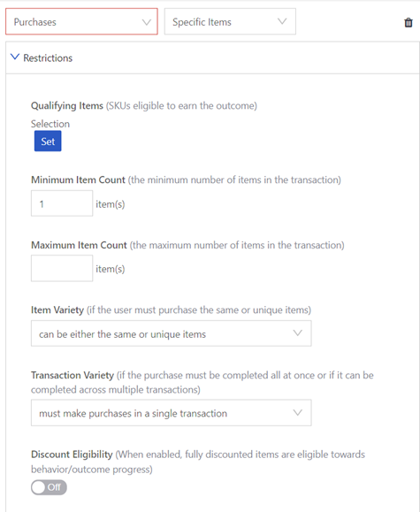Screen dimensions: 420x512
Task: Click the Set button under Selection
Action: pyautogui.click(x=48, y=141)
